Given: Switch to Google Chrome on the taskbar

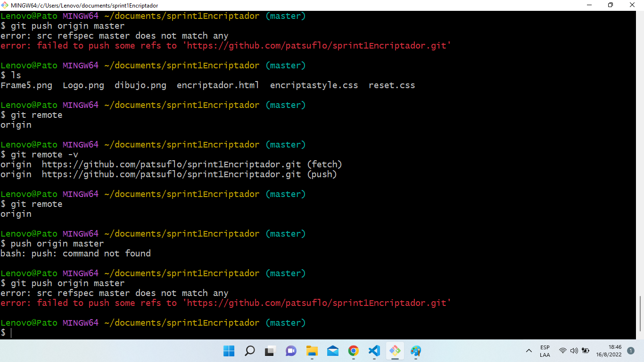Looking at the screenshot, I should [x=354, y=351].
